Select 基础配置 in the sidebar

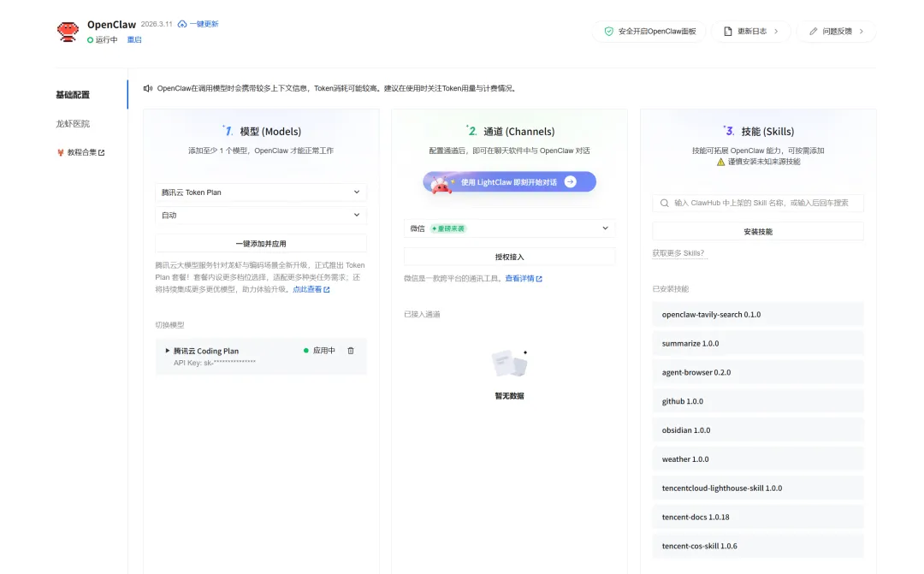click(73, 95)
